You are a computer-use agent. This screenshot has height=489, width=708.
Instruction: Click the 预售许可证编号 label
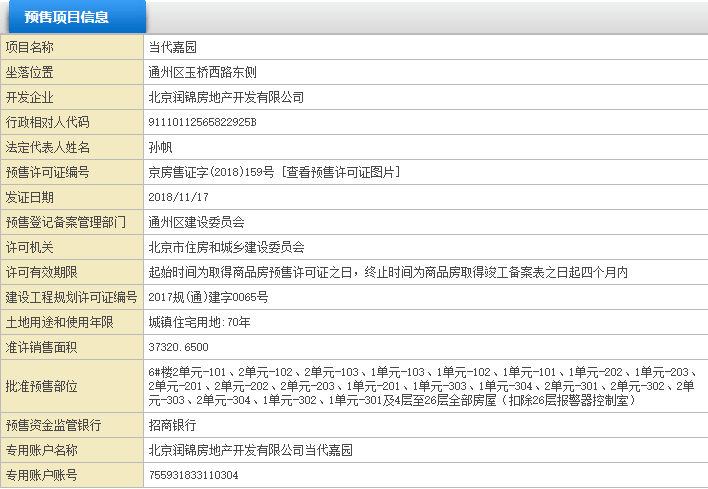click(47, 172)
